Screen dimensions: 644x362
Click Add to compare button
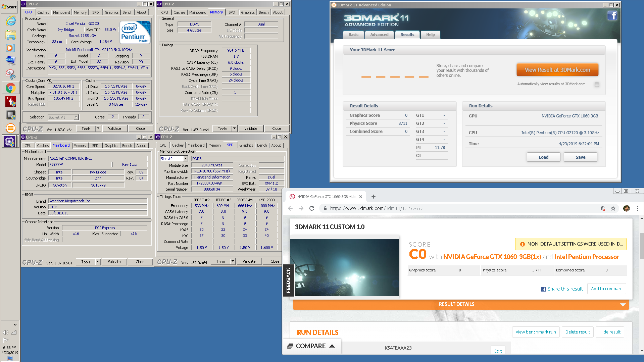606,289
